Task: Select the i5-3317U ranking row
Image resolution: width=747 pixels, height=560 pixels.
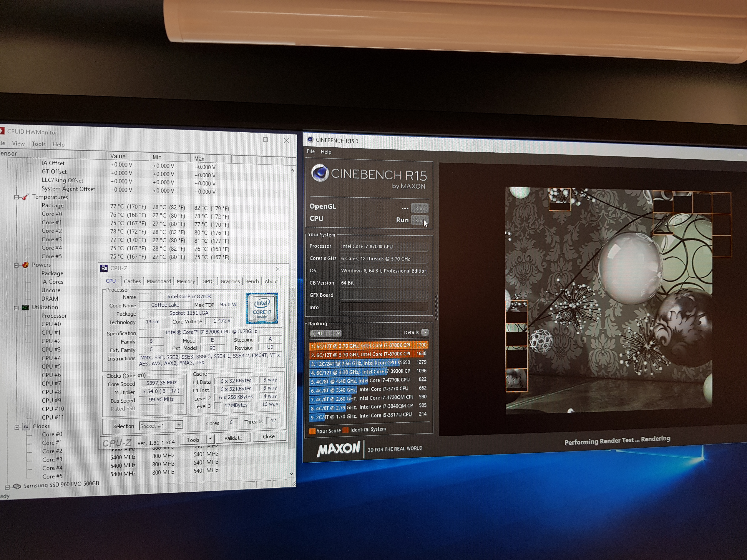Action: click(x=368, y=416)
